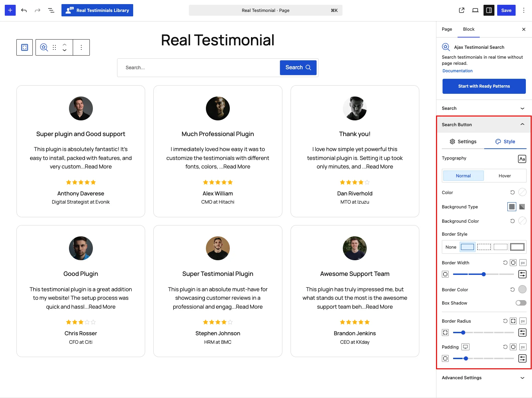Open Padding responsive device selector
The width and height of the screenshot is (532, 398).
coord(465,347)
